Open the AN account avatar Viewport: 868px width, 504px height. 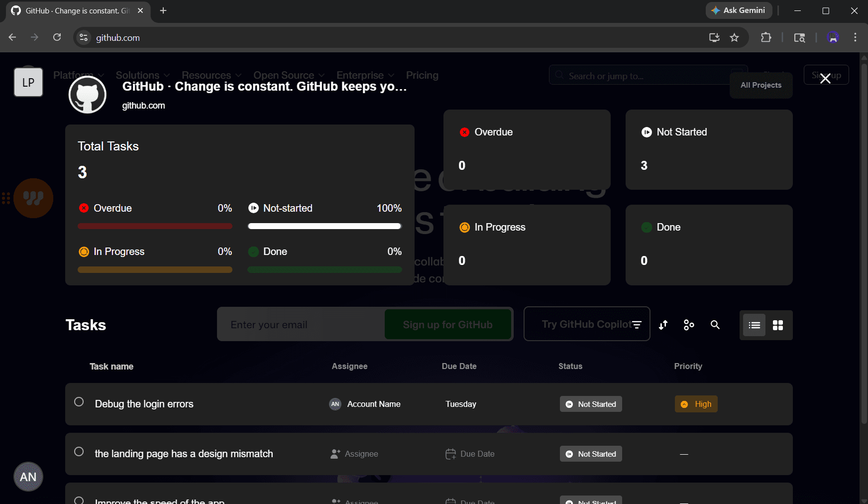[x=28, y=477]
